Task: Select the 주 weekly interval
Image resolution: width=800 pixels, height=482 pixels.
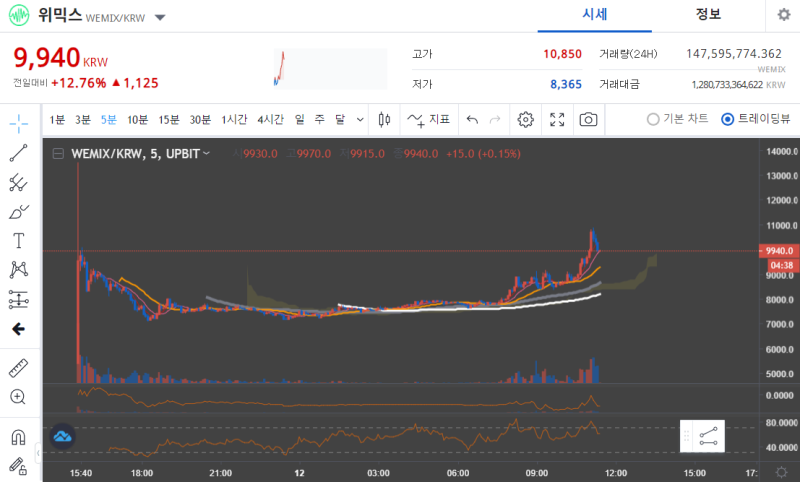Action: pos(319,120)
